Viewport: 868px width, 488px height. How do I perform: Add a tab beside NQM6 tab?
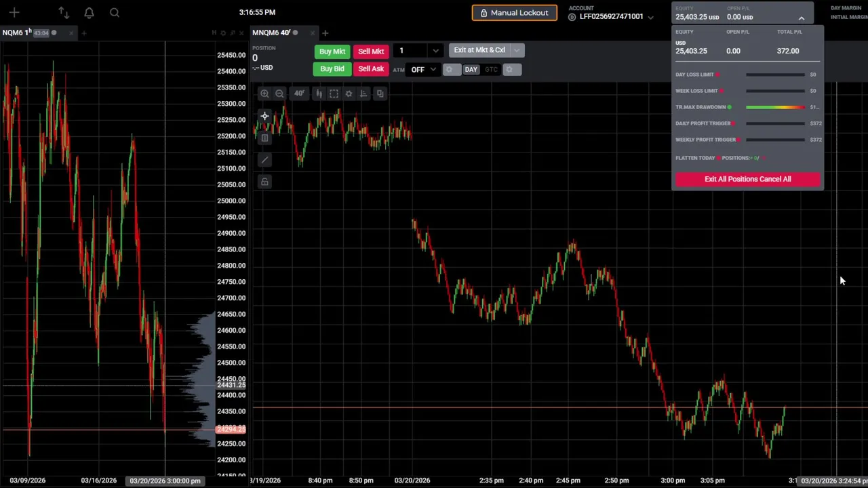tap(84, 33)
